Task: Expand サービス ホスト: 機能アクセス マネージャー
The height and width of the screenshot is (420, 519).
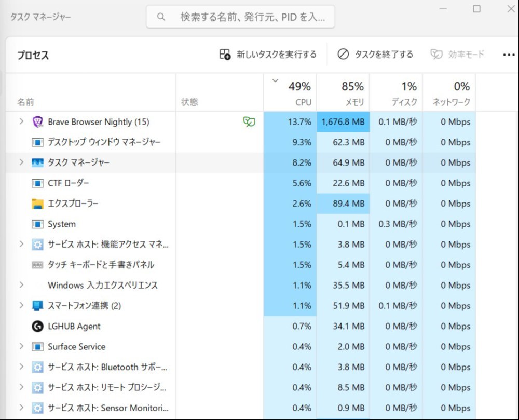Action: coord(21,244)
